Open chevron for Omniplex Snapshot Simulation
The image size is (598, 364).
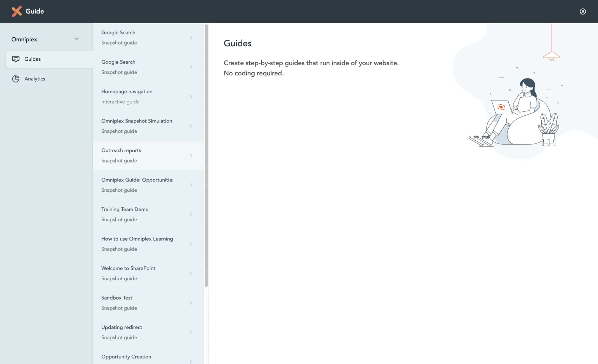tap(191, 126)
